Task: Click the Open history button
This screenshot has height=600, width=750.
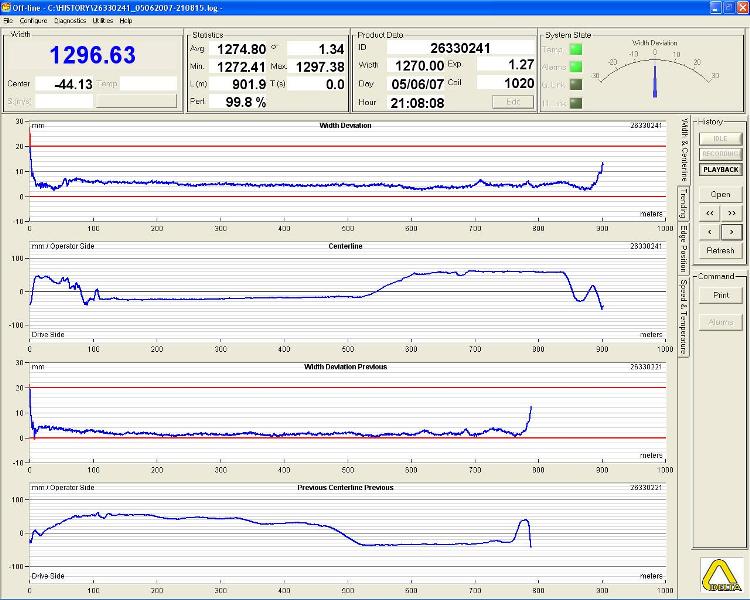Action: click(x=720, y=194)
